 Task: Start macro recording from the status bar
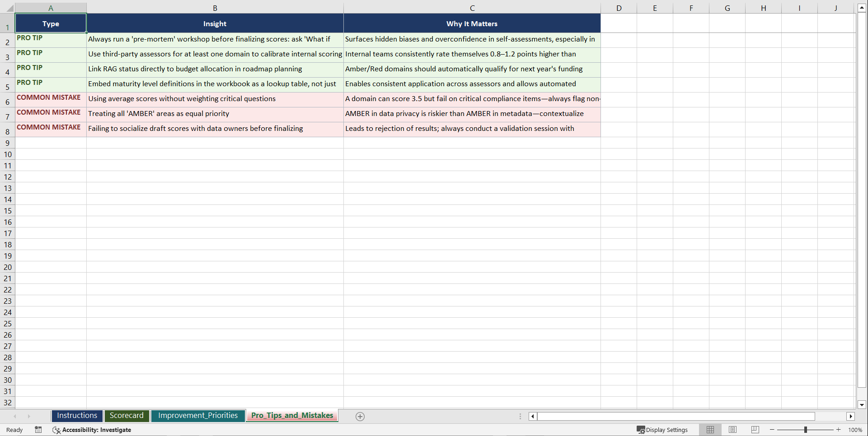point(38,430)
